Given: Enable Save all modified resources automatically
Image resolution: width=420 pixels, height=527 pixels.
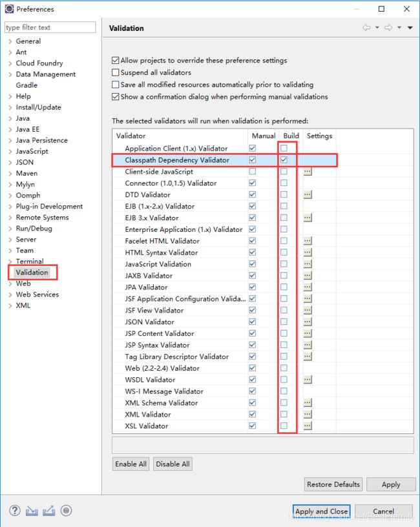Looking at the screenshot, I should [116, 85].
